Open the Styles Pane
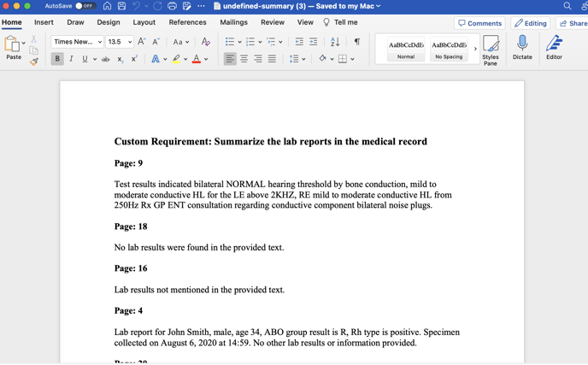 coord(491,48)
